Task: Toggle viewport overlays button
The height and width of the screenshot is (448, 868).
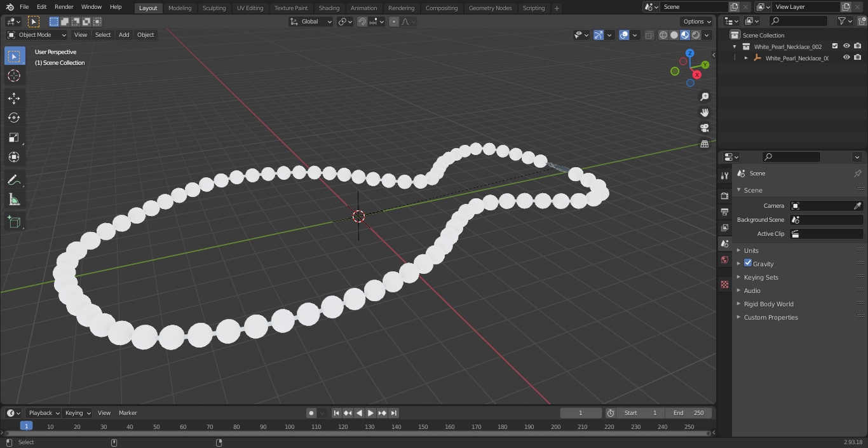Action: click(x=624, y=35)
